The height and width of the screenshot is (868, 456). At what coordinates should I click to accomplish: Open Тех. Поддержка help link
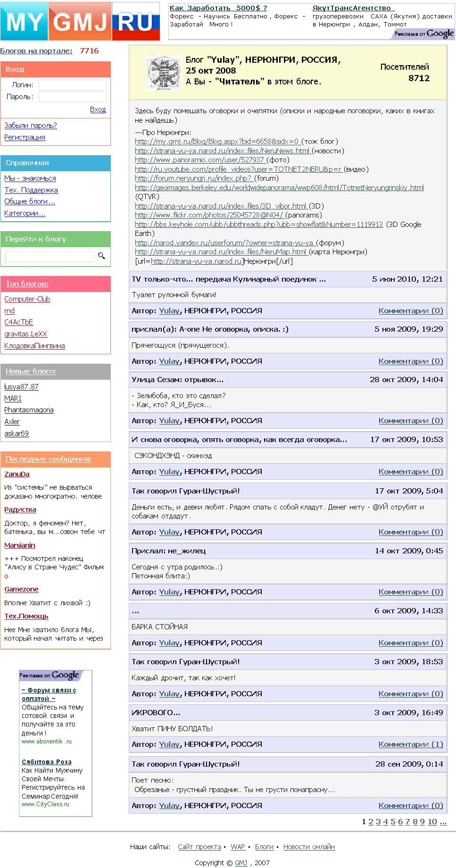coord(31,190)
